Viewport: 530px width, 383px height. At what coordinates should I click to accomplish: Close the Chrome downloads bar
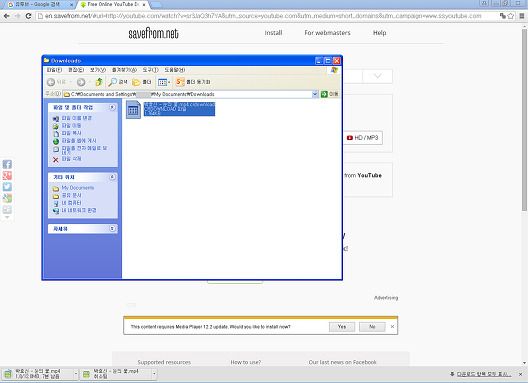[521, 374]
